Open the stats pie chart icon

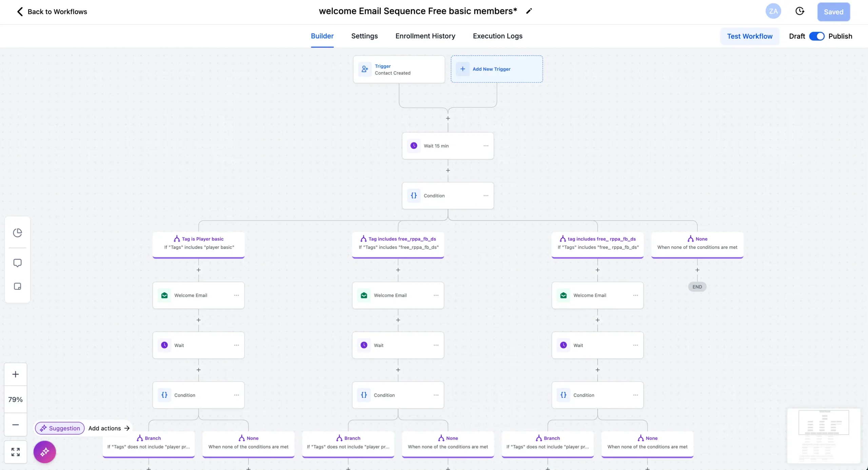pos(17,233)
